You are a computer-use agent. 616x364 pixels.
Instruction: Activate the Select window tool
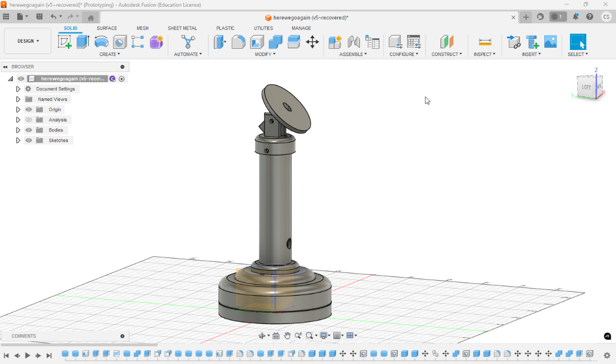coord(578,42)
